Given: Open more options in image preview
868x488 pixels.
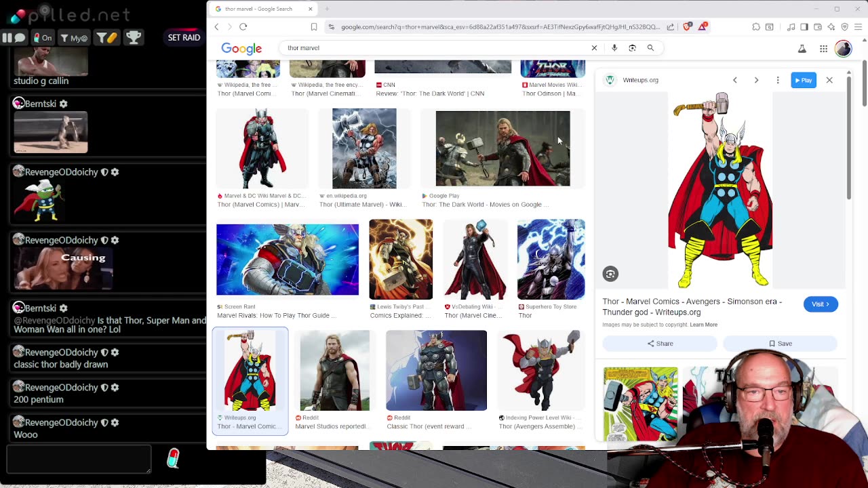Looking at the screenshot, I should pos(778,80).
